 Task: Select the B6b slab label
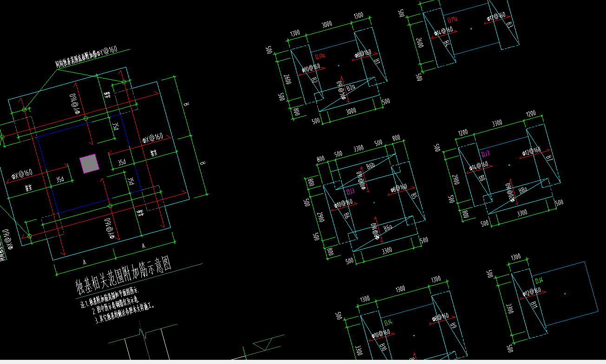(370, 166)
